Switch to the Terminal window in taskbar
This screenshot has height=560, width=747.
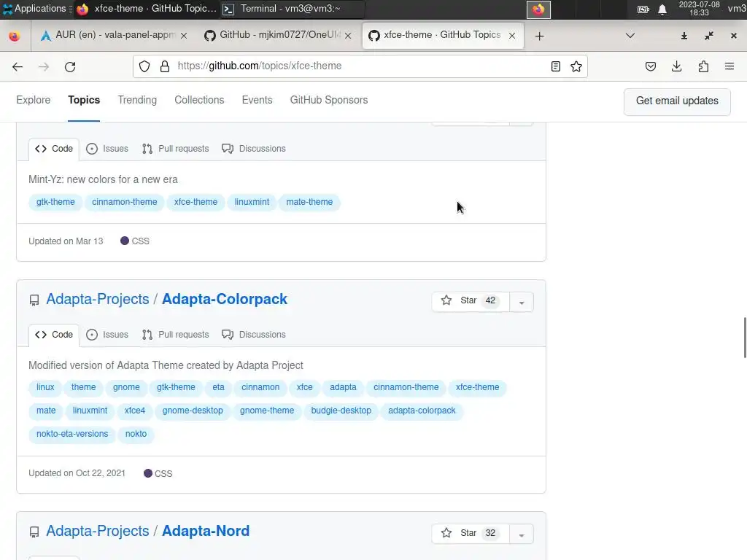[x=292, y=9]
